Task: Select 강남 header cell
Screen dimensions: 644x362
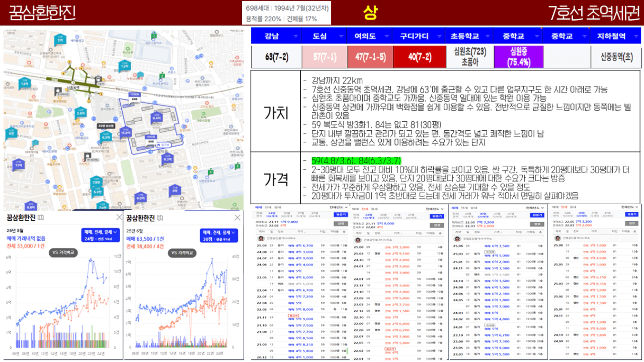Action: [x=275, y=36]
